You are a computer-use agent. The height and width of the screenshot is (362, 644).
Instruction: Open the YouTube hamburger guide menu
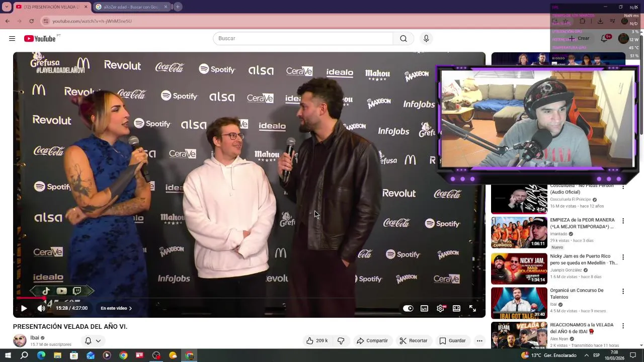tap(12, 39)
